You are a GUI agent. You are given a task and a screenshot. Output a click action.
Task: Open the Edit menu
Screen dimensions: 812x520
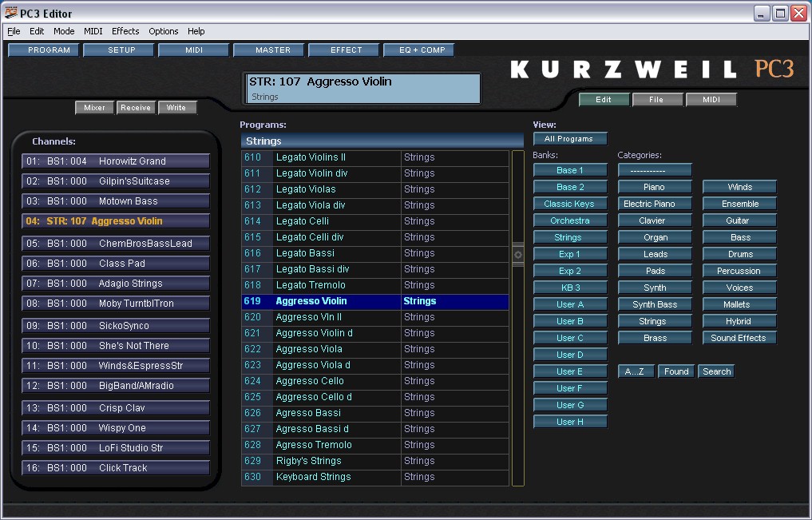37,31
